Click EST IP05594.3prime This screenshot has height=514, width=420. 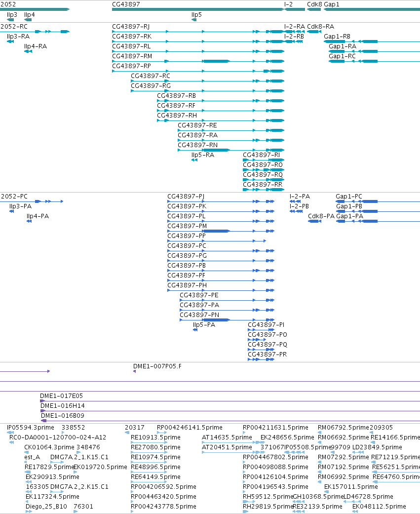(31, 428)
